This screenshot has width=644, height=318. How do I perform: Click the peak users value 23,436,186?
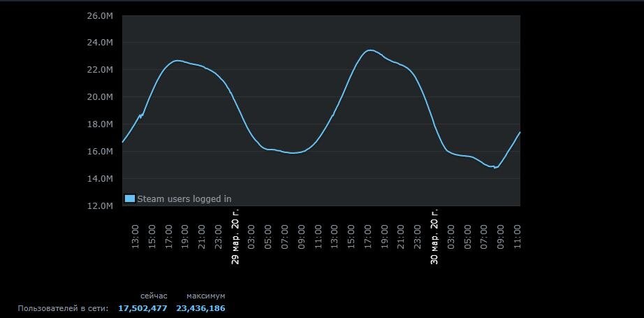tap(201, 308)
